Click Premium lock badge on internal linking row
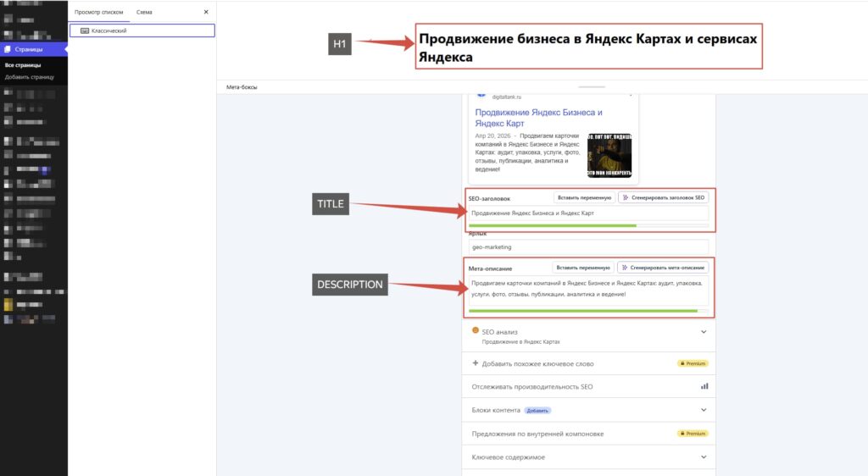This screenshot has width=868, height=476. [x=693, y=434]
